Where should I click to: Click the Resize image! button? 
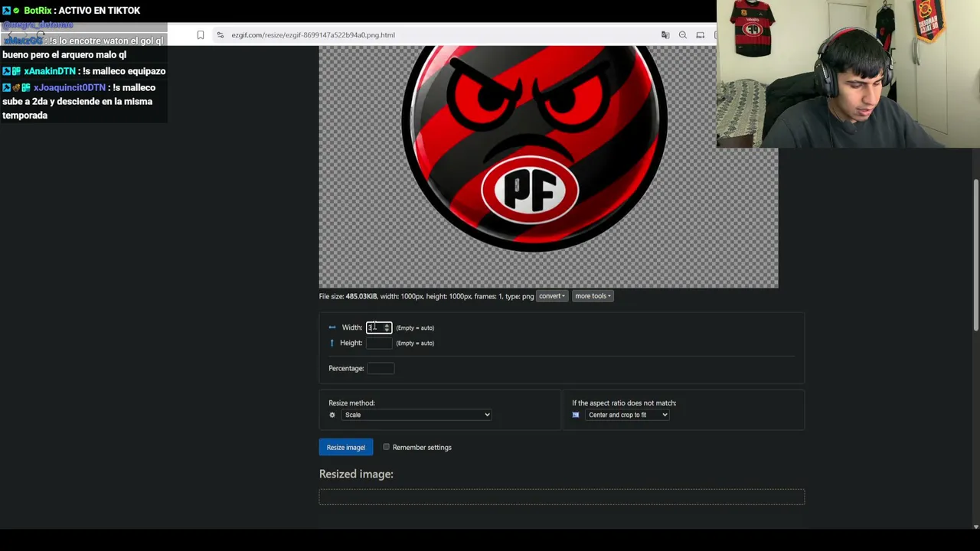pyautogui.click(x=346, y=447)
